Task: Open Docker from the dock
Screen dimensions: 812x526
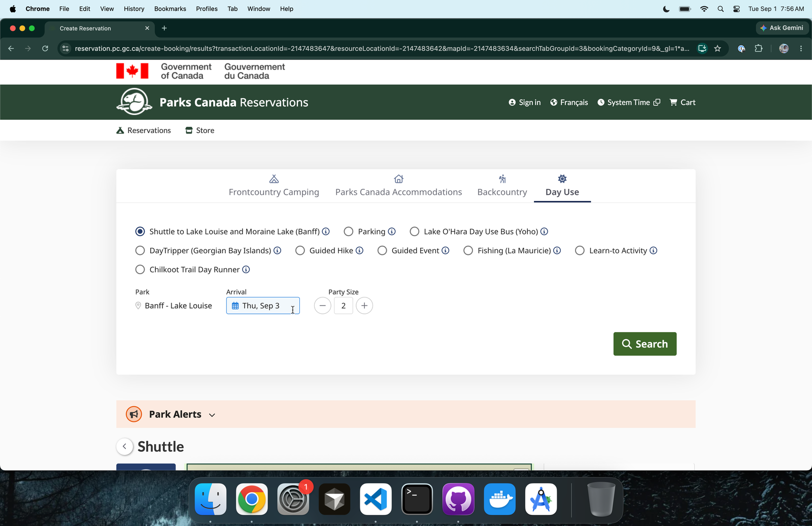Action: (500, 499)
